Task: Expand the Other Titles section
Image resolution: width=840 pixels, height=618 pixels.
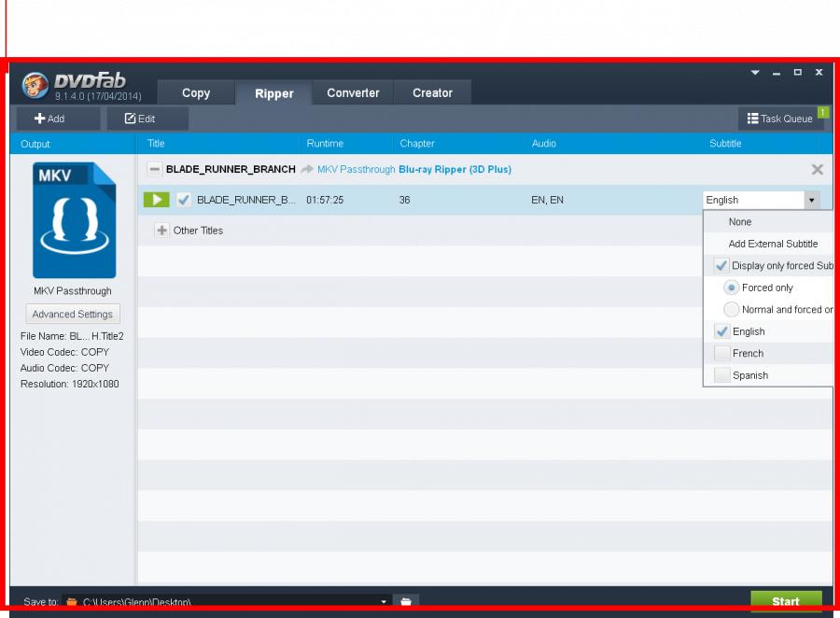Action: [161, 231]
